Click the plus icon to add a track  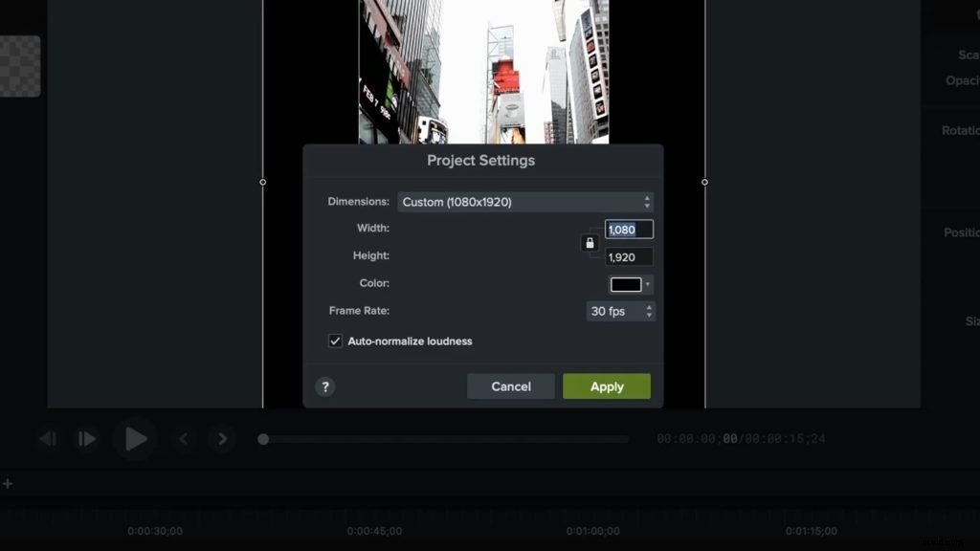point(8,483)
